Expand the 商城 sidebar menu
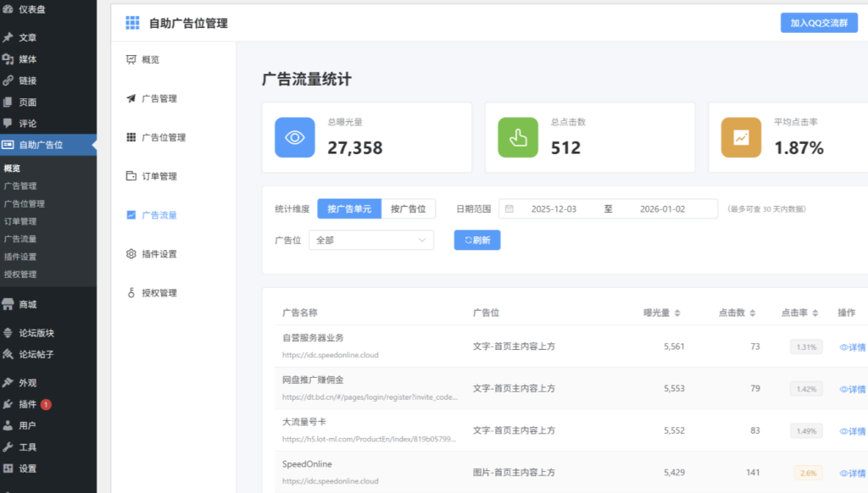This screenshot has height=493, width=868. click(25, 304)
